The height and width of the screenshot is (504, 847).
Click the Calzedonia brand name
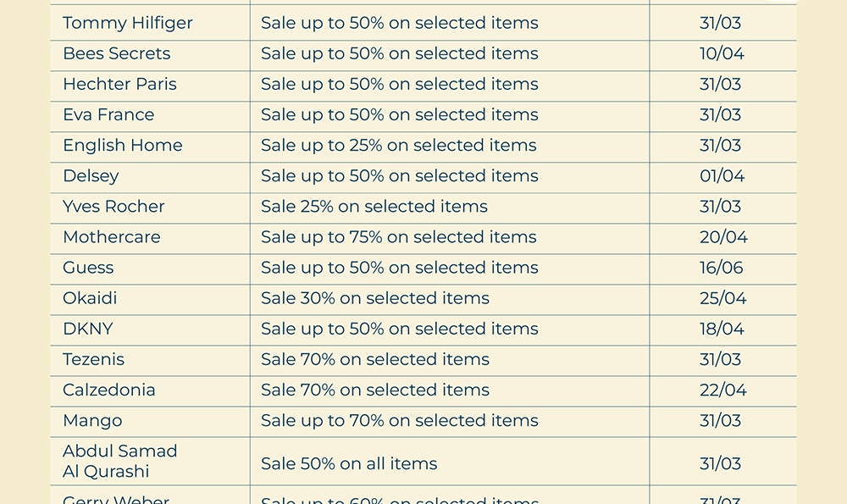coord(109,389)
